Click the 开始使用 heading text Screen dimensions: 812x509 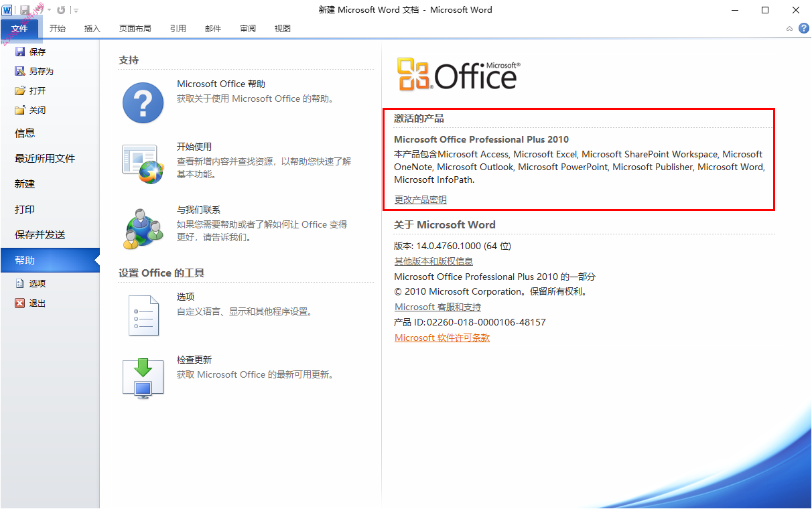pyautogui.click(x=194, y=147)
